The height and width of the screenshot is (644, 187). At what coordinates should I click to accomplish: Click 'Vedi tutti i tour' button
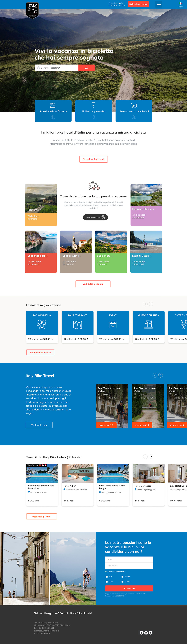[x=39, y=425]
